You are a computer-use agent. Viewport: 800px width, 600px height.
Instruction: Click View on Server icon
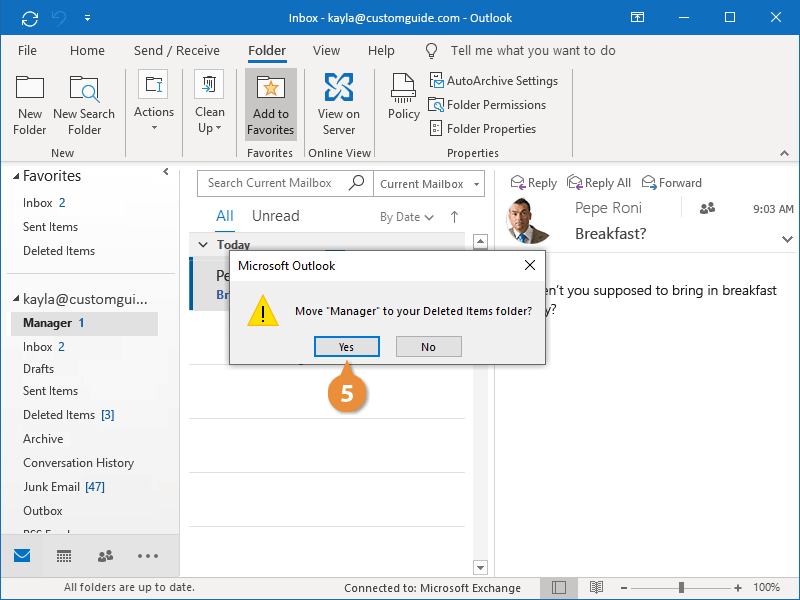point(339,86)
